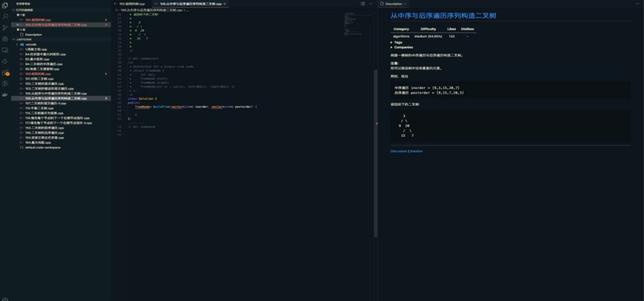
Task: Switch to the 106 从中序与后序 cpp tab
Action: click(190, 4)
